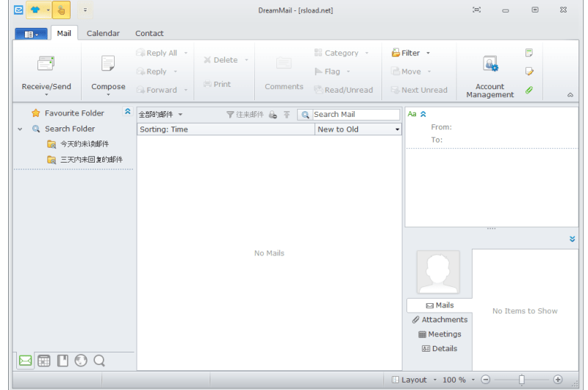Toggle the 往来邮件 filter
The width and height of the screenshot is (588, 390).
[245, 115]
